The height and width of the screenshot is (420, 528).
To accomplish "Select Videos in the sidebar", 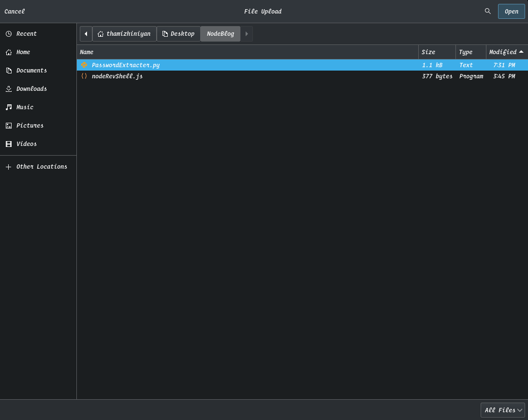I will pyautogui.click(x=26, y=144).
